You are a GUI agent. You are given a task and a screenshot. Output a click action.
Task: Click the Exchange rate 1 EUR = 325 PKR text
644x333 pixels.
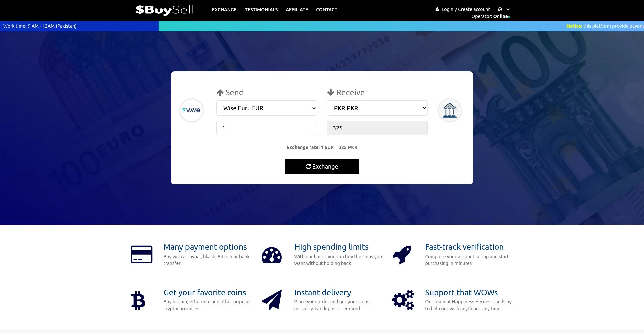pos(322,147)
